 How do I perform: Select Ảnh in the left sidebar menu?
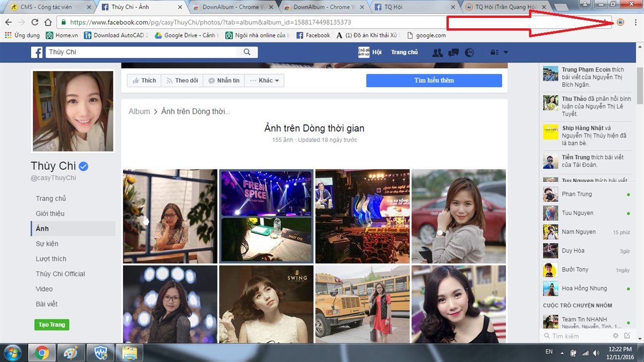42,228
